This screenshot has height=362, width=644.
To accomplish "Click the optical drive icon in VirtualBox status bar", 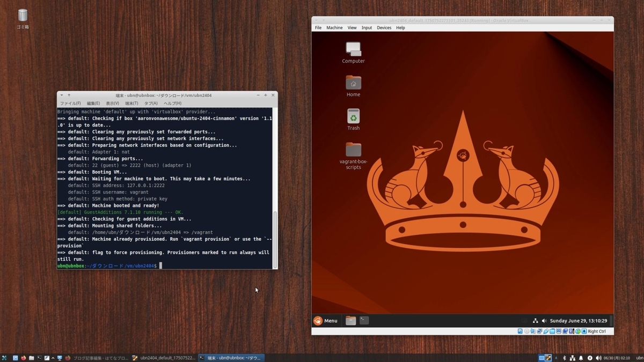I will click(526, 331).
